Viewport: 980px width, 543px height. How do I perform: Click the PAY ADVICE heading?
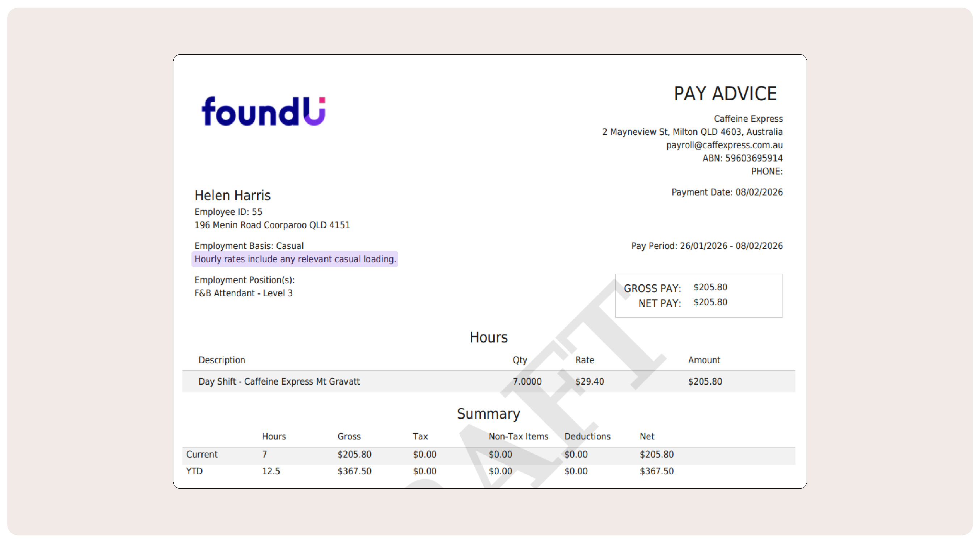725,94
